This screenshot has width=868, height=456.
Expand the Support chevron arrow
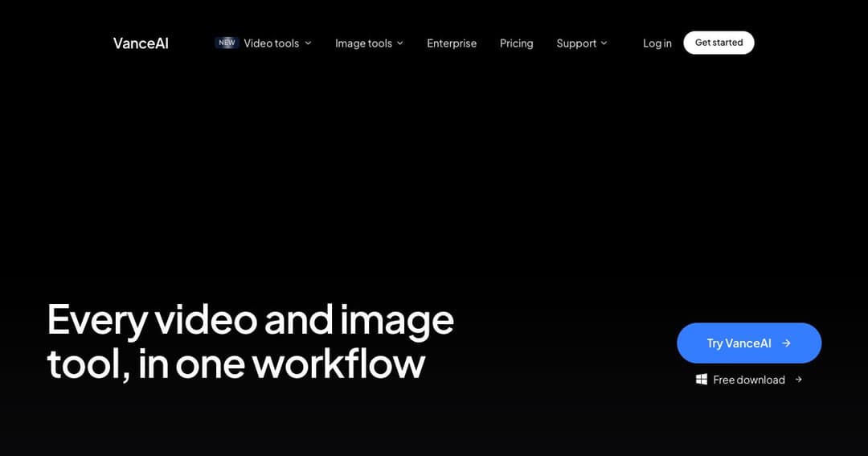tap(604, 43)
